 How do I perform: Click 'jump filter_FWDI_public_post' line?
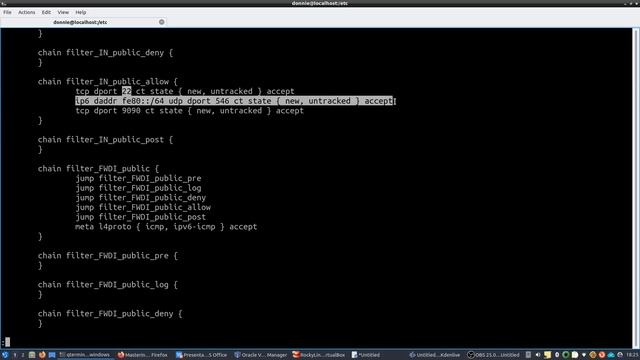tap(140, 217)
